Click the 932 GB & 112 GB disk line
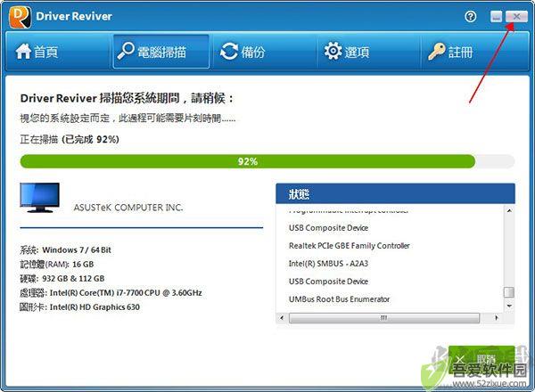Viewport: 535px width, 392px height. pos(62,279)
